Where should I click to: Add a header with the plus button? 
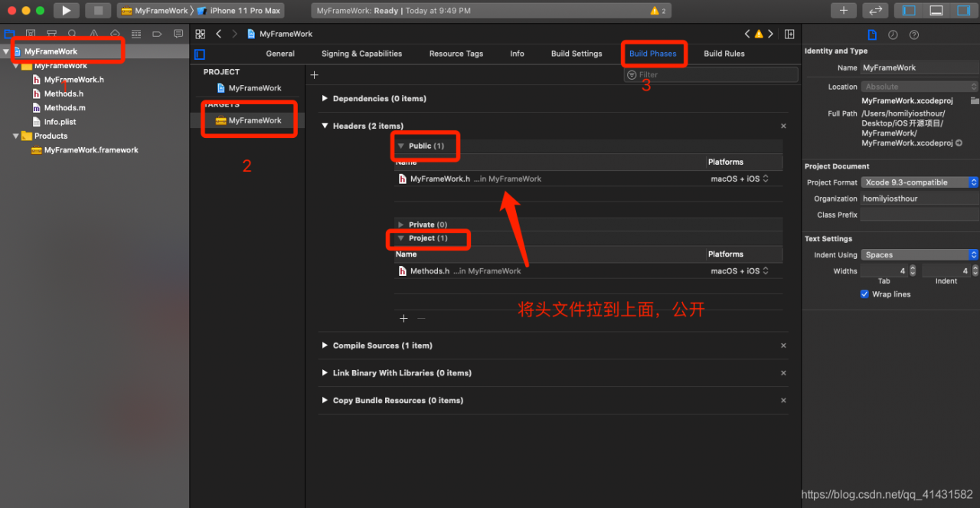[404, 318]
